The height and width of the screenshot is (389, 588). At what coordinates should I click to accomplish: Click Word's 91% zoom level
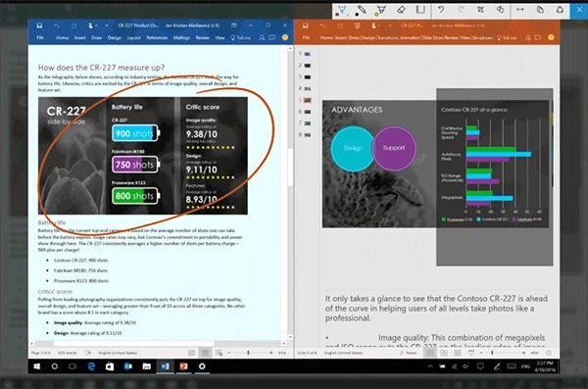[x=282, y=353]
